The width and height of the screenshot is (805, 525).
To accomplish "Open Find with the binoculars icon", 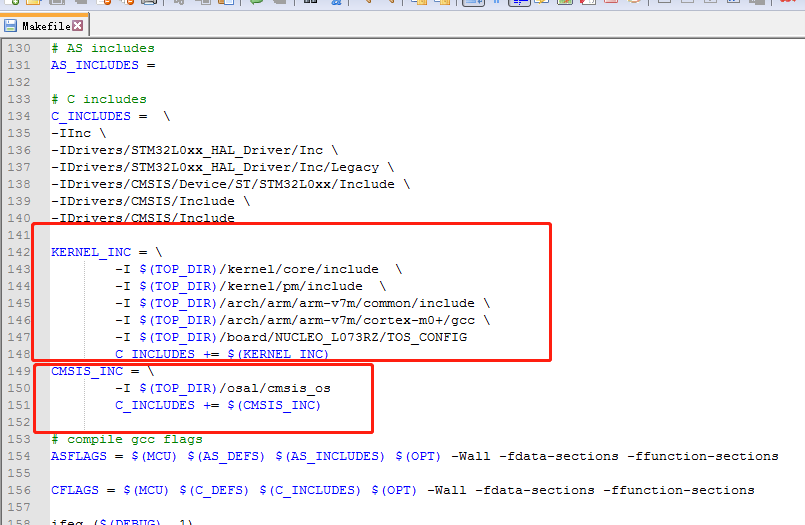I will click(310, 2).
